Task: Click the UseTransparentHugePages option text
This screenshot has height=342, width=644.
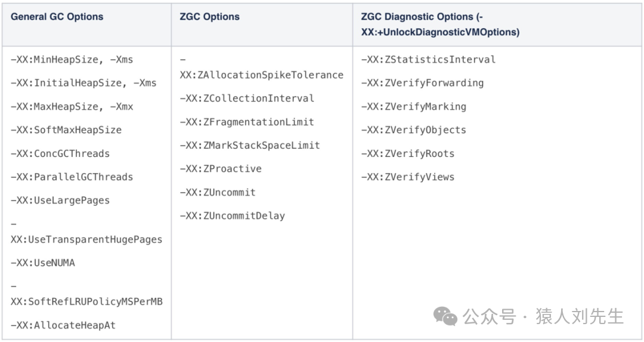Action: coord(86,239)
